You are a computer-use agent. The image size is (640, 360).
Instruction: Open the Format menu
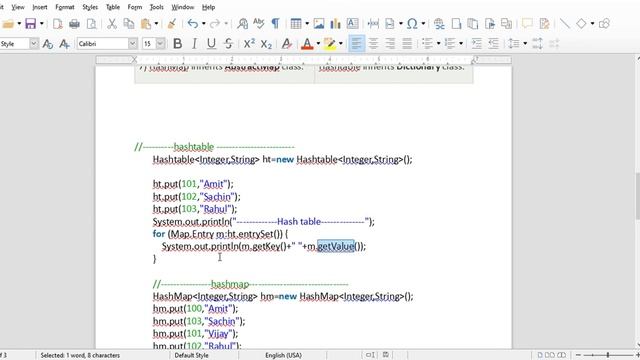[65, 7]
